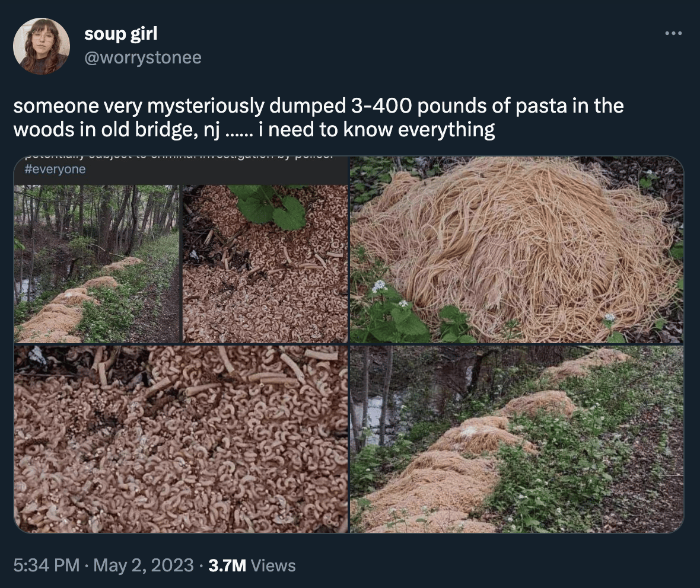Screen dimensions: 700x588
Task: Click the words 'old bridge, nj' in tweet
Action: pyautogui.click(x=160, y=130)
